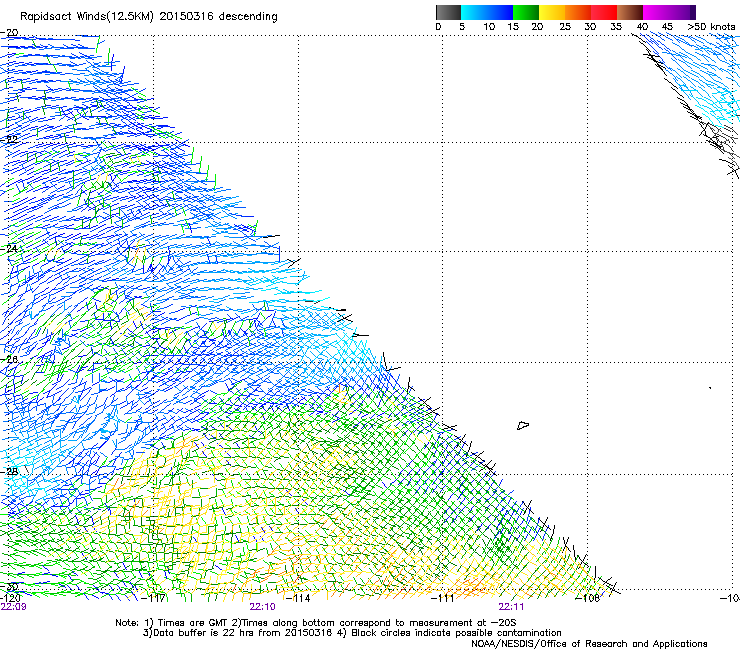Screen dimensions: 740x650
Task: Click the longitude label -108
Action: click(x=588, y=598)
